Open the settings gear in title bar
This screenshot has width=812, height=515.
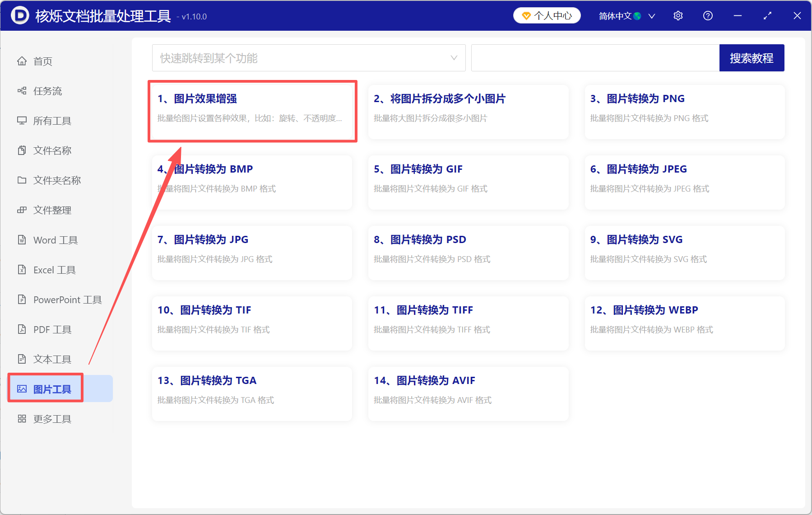coord(678,15)
